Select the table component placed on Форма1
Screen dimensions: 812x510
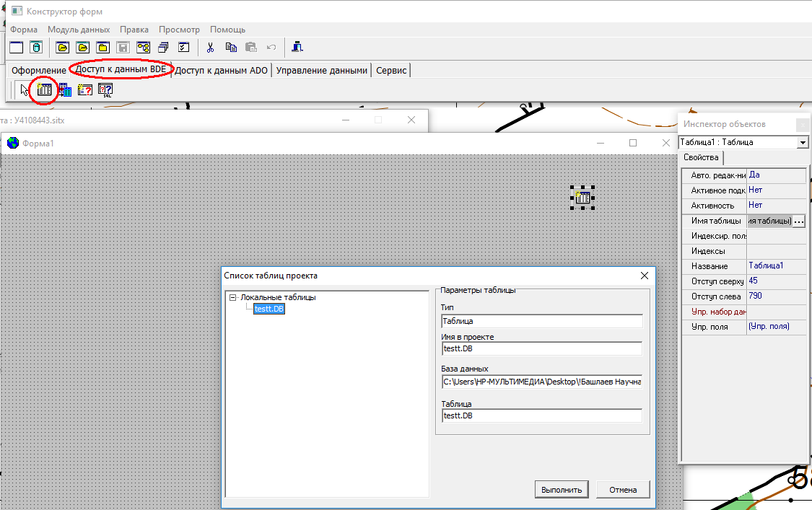[582, 197]
